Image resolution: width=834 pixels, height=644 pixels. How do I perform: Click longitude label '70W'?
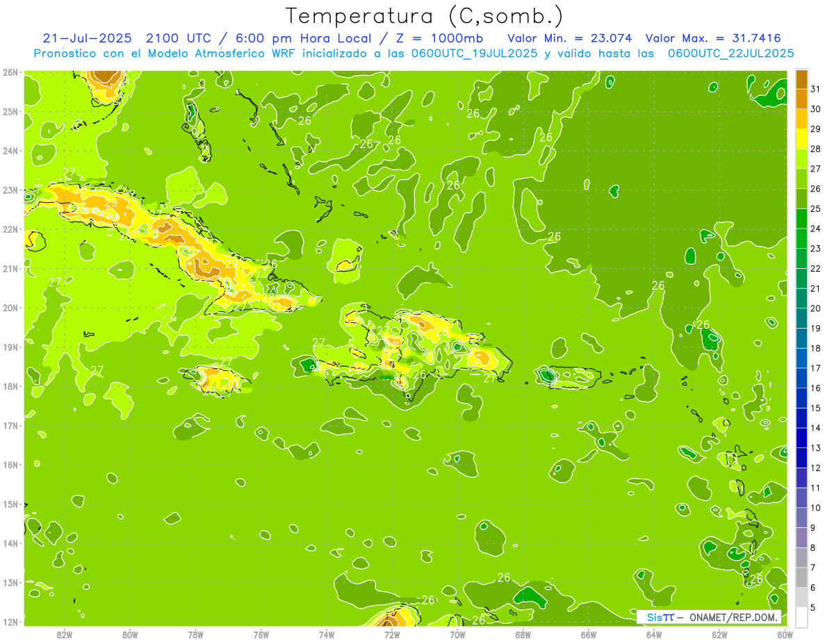457,634
